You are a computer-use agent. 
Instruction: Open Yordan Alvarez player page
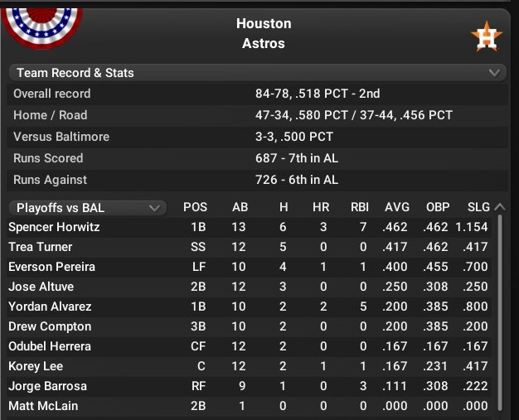(x=50, y=307)
